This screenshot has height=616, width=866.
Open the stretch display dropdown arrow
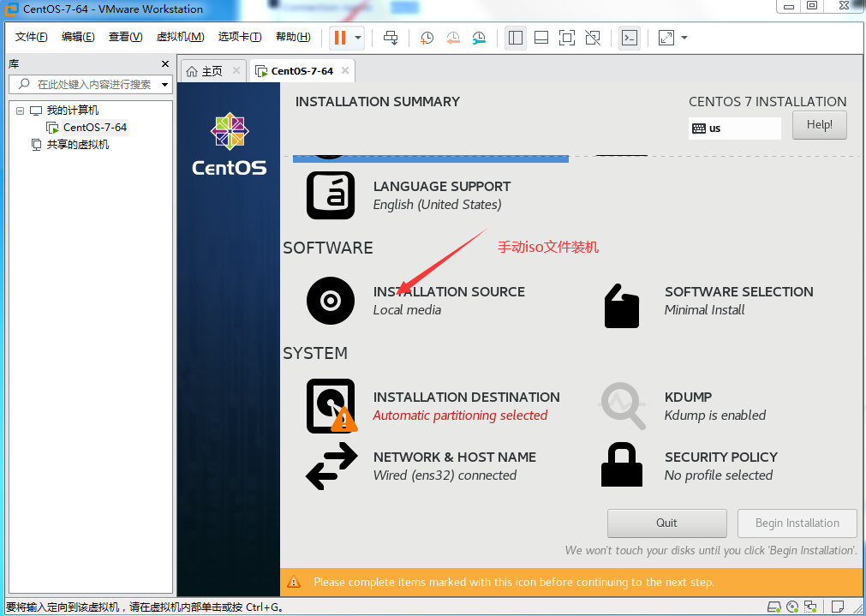tap(684, 38)
